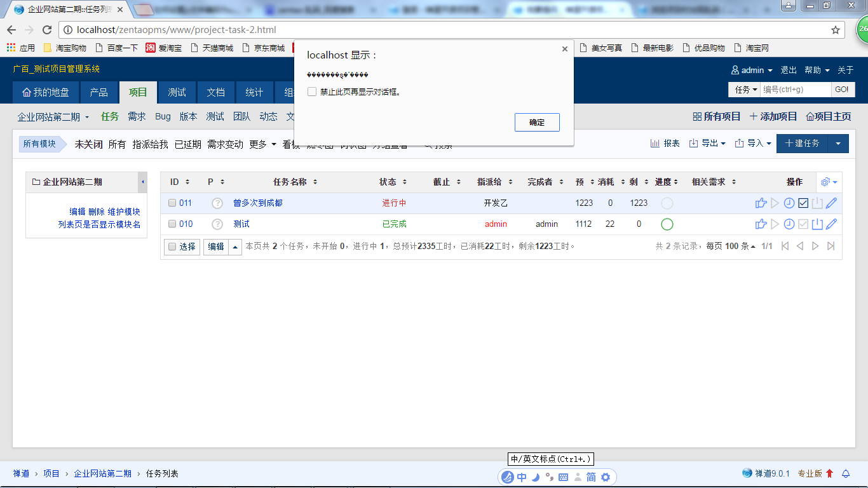Click the finish checkmark icon for task 011
Screen dimensions: 868x488
803,203
